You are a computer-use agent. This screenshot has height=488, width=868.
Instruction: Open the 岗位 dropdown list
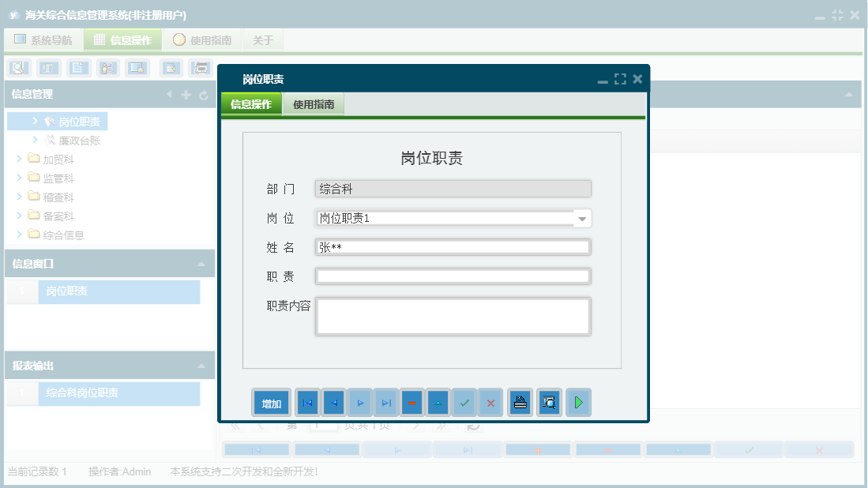pyautogui.click(x=582, y=218)
